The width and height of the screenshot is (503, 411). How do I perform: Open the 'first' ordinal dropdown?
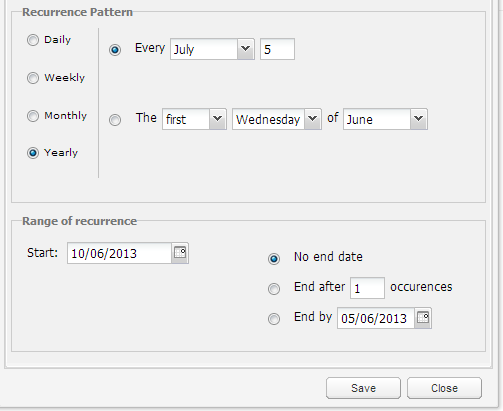(x=194, y=119)
